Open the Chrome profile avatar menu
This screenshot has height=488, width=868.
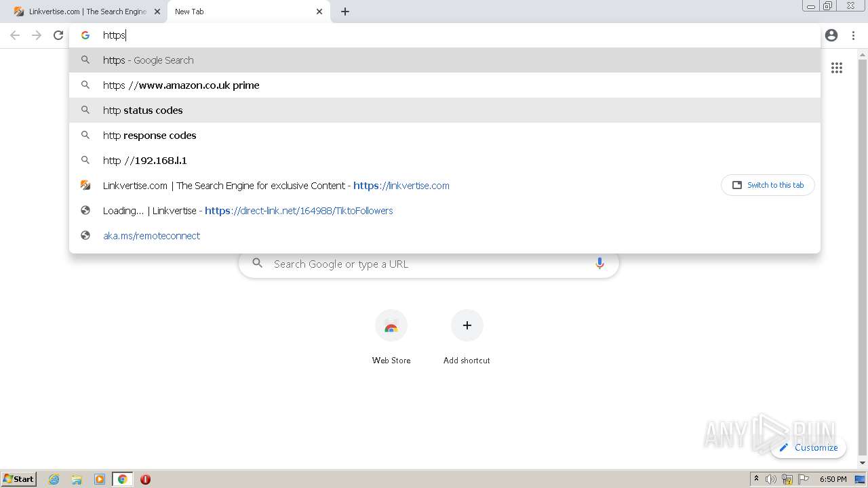click(x=831, y=35)
